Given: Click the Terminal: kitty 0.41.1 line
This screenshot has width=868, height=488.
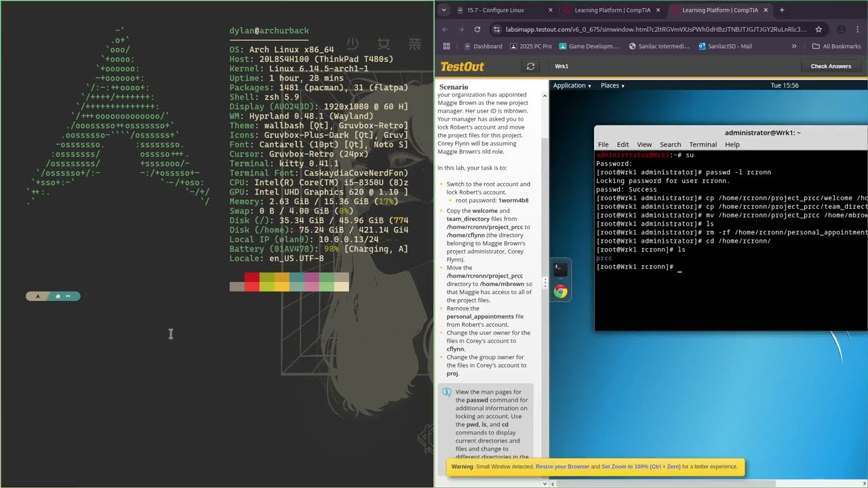Looking at the screenshot, I should [284, 163].
